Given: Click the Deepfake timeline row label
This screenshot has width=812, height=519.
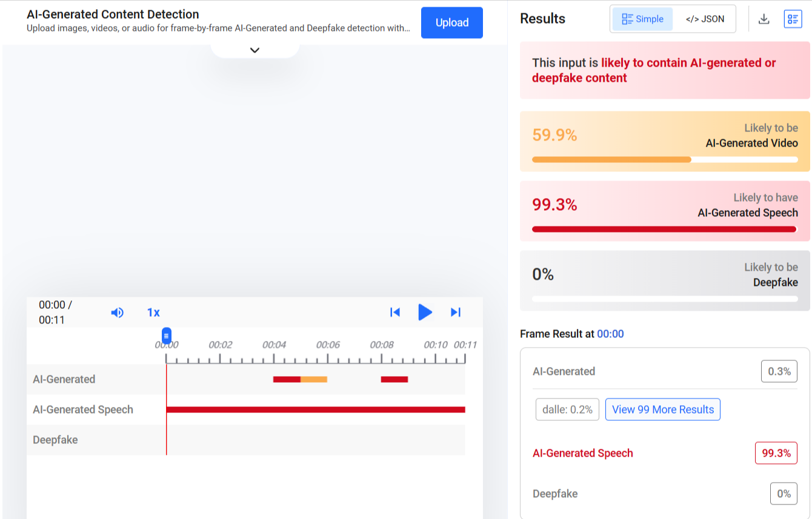Looking at the screenshot, I should click(x=55, y=440).
